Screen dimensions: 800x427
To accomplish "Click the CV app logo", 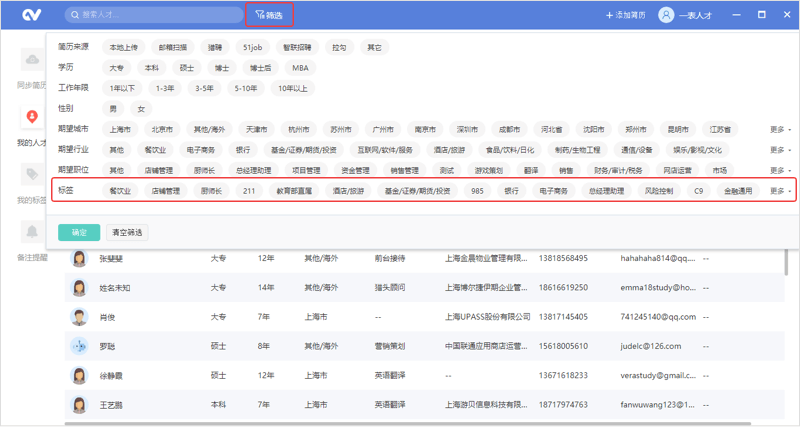I will 32,15.
